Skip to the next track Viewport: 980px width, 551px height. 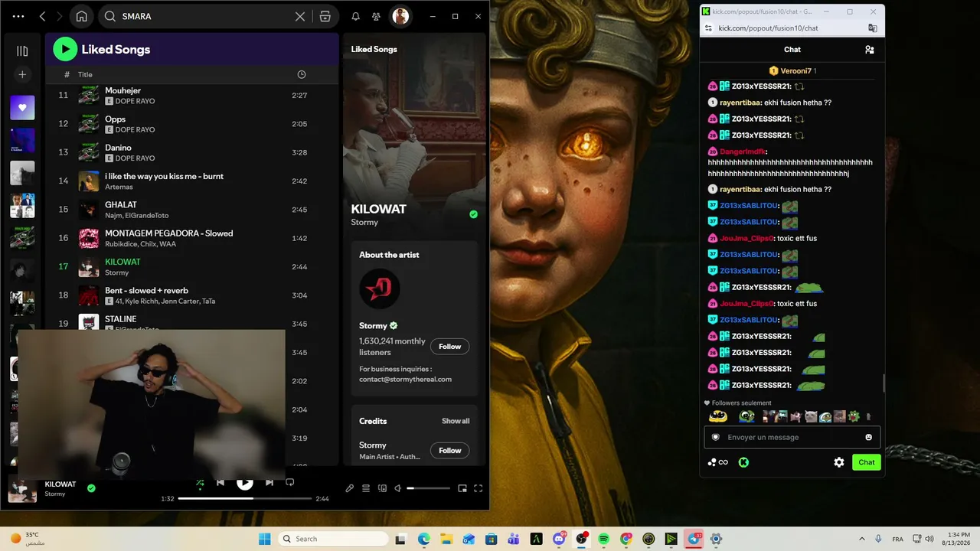coord(269,483)
